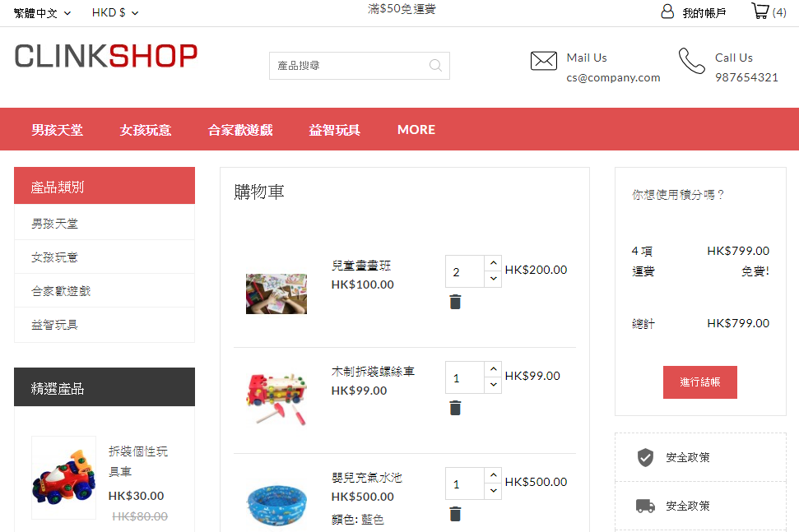
Task: Delete 兒童畫畫班 using its trash icon
Action: tap(455, 302)
